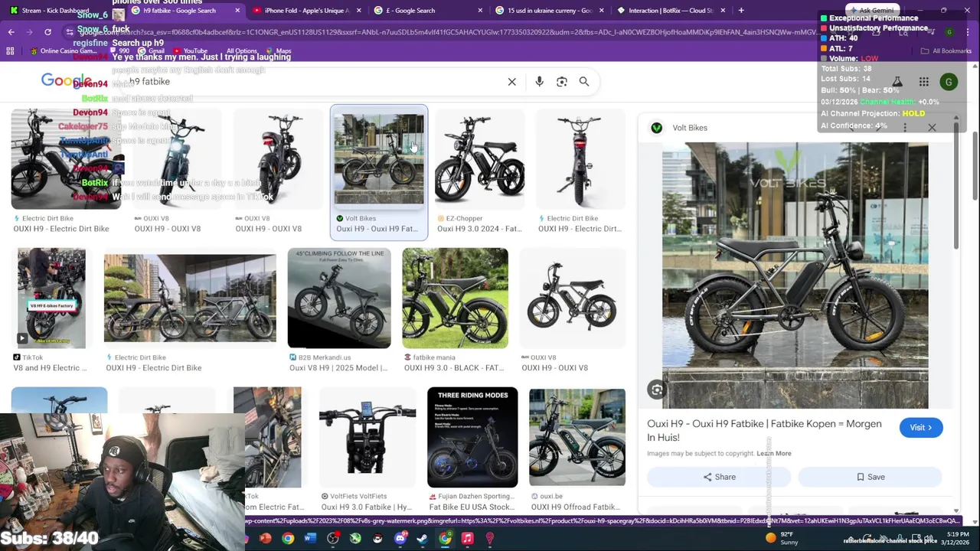This screenshot has width=980, height=551.
Task: Clear the Google search box text
Action: [x=512, y=82]
